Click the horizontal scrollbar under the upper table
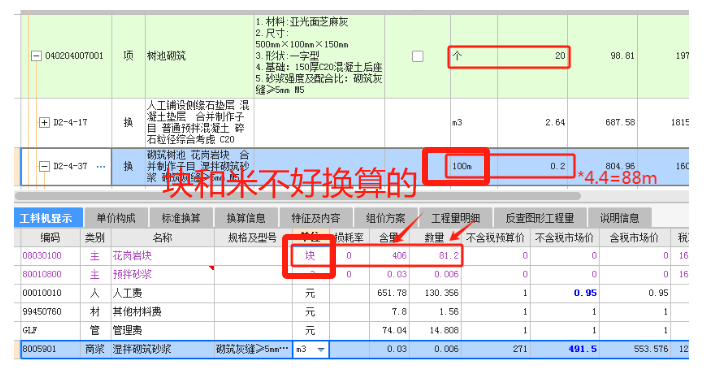This screenshot has height=391, width=724. (x=297, y=196)
